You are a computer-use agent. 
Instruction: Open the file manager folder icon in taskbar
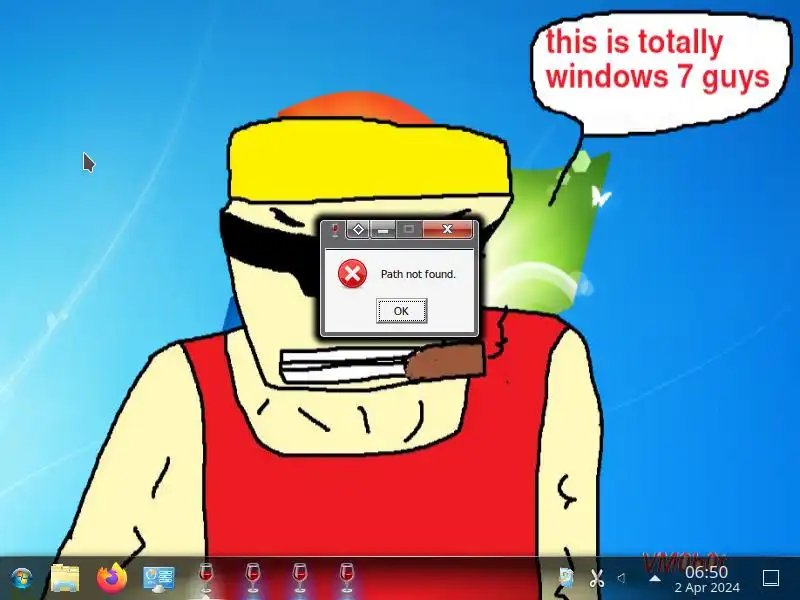coord(65,579)
